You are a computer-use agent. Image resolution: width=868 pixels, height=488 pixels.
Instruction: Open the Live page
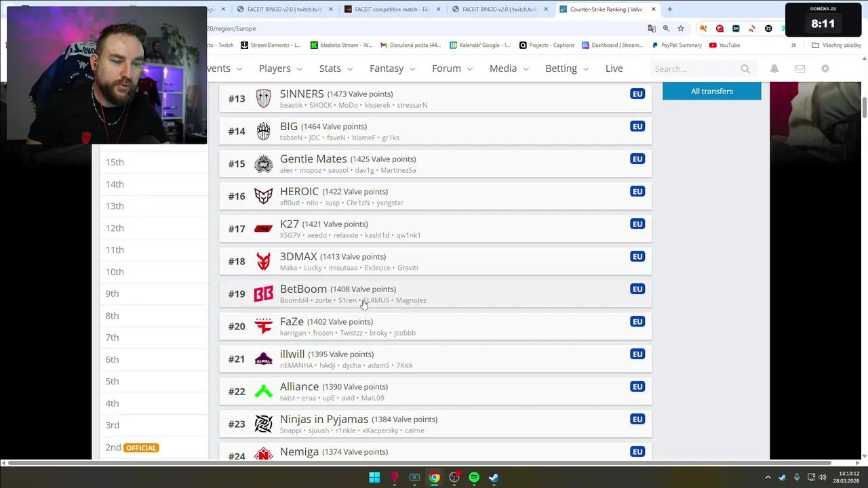(614, 68)
